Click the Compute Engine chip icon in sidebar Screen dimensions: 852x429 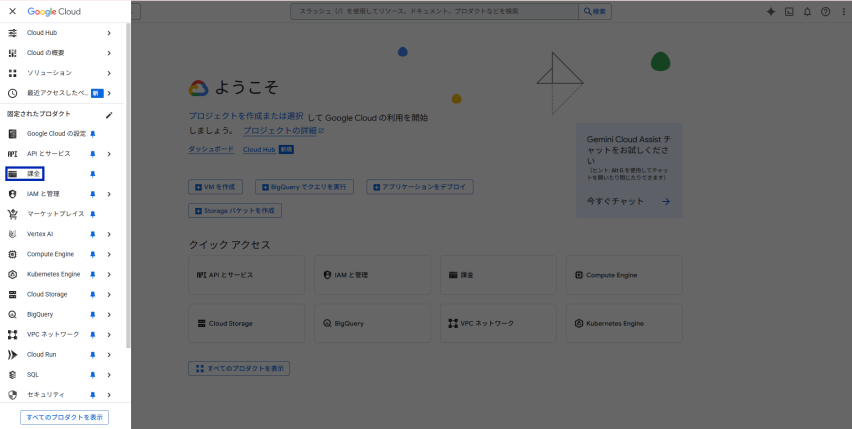[12, 254]
